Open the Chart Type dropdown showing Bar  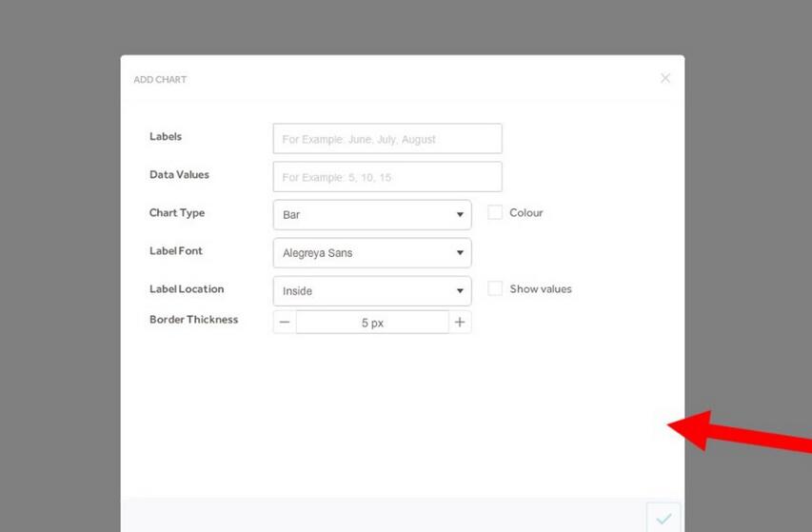(x=371, y=215)
